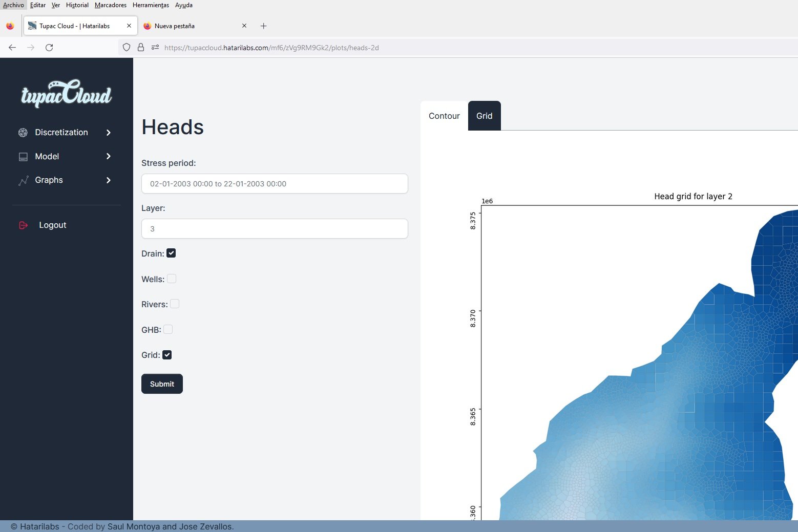Screen dimensions: 798x532
Task: Click the Graphs chart icon
Action: pos(23,180)
